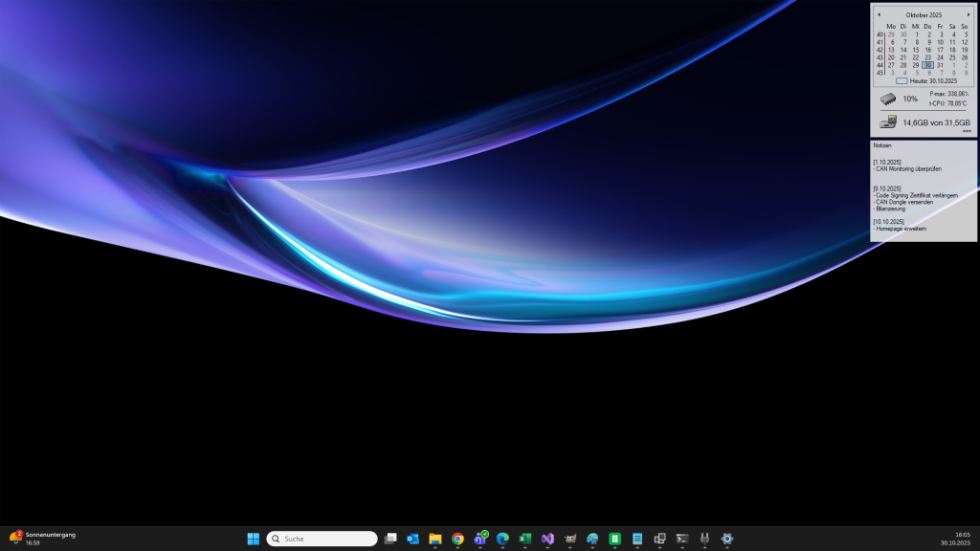Click the Suche search box
The height and width of the screenshot is (551, 980).
[x=323, y=539]
